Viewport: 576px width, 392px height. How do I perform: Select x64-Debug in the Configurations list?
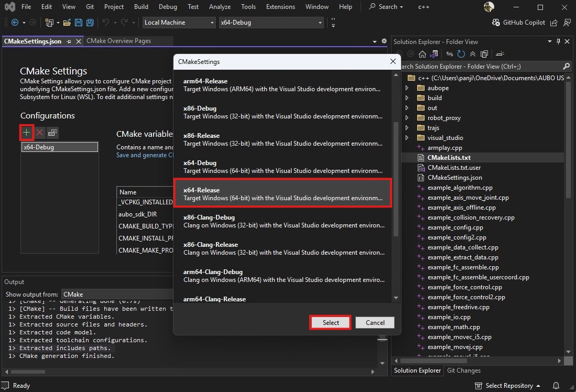60,147
